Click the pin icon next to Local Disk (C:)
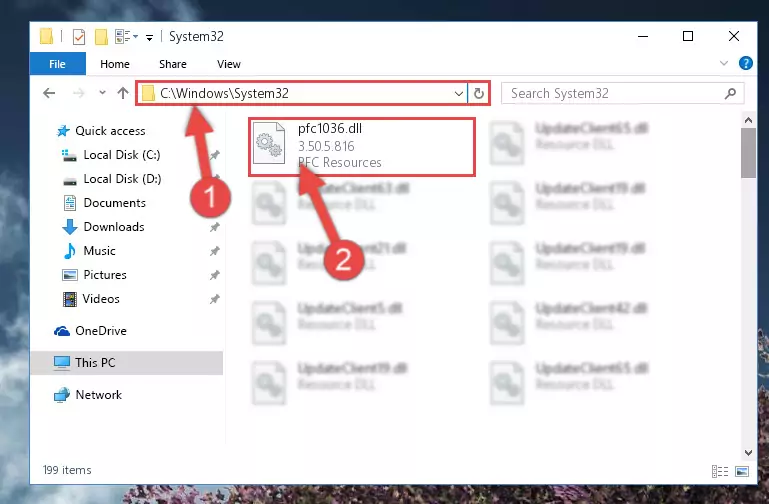This screenshot has width=769, height=504. [x=214, y=155]
